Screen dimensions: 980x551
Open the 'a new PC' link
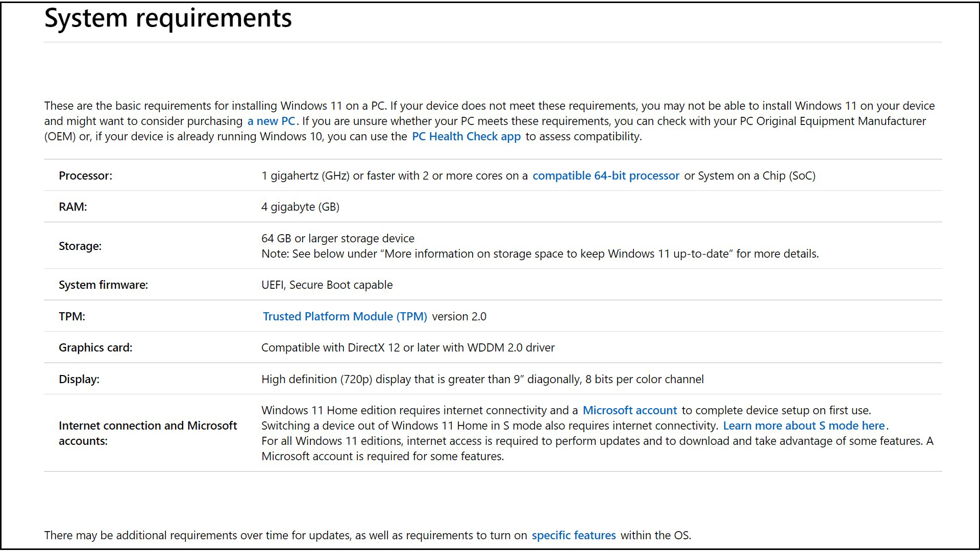coord(271,121)
